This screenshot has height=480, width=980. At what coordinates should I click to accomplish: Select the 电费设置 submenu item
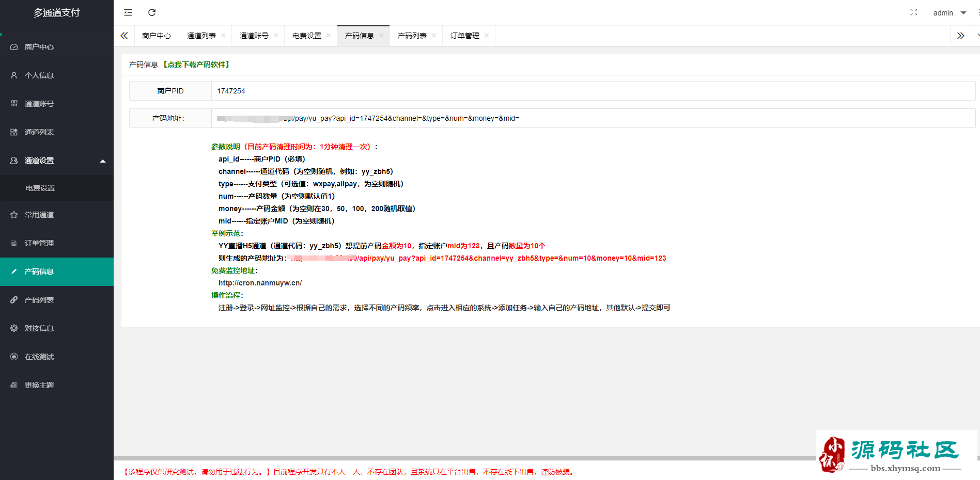click(x=40, y=188)
